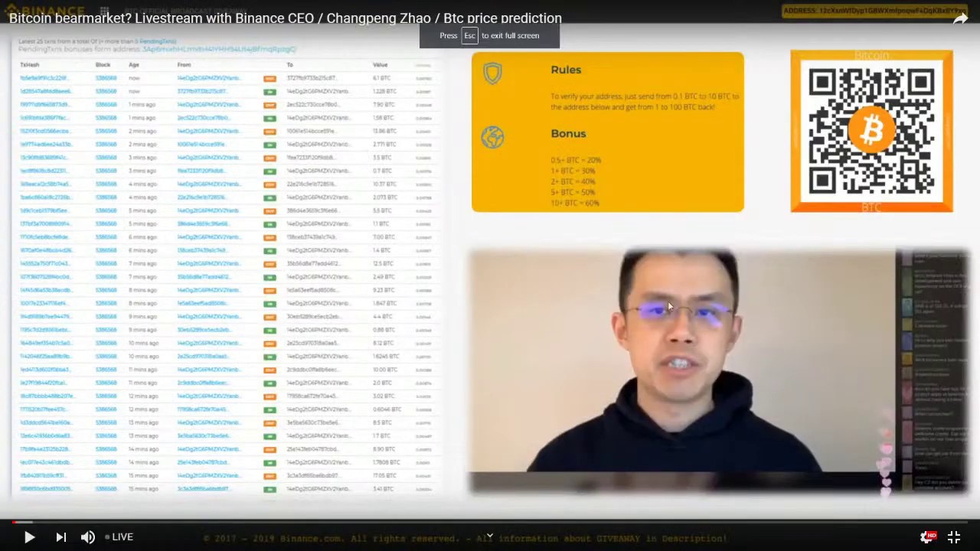Click the address text at top right
Image resolution: width=980 pixels, height=551 pixels.
point(874,11)
